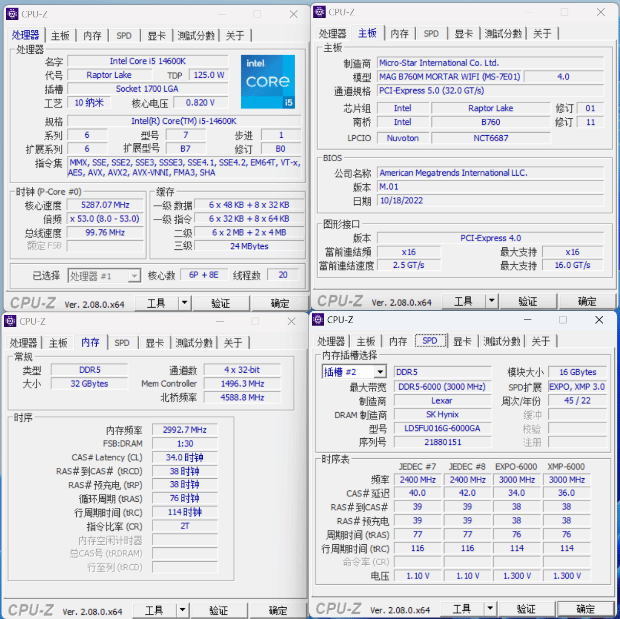620x619 pixels.
Task: Close the SPD CPU-Z window
Action: [x=599, y=320]
